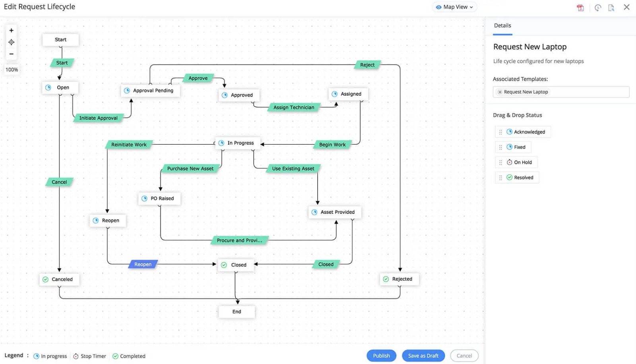
Task: Cancel editing the lifecycle
Action: click(x=464, y=356)
